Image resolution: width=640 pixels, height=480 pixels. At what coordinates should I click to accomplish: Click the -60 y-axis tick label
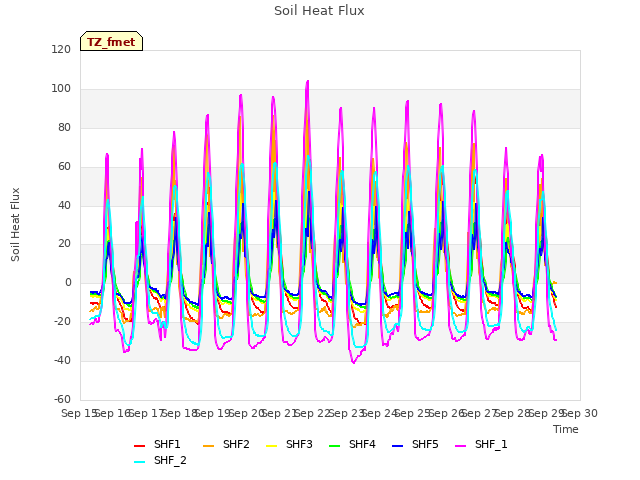click(62, 399)
